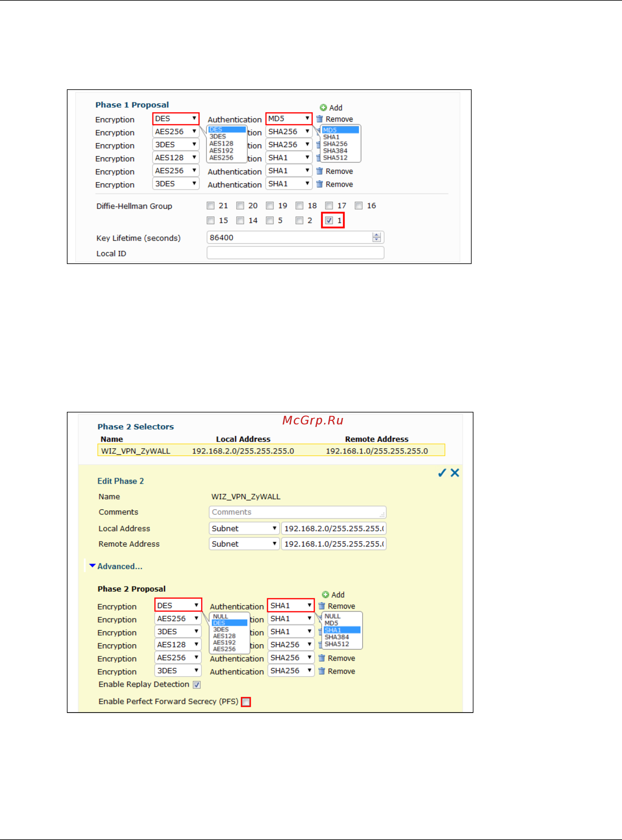This screenshot has width=622, height=840.
Task: Cancel Edit Phase 2 with the X icon
Action: pos(455,473)
